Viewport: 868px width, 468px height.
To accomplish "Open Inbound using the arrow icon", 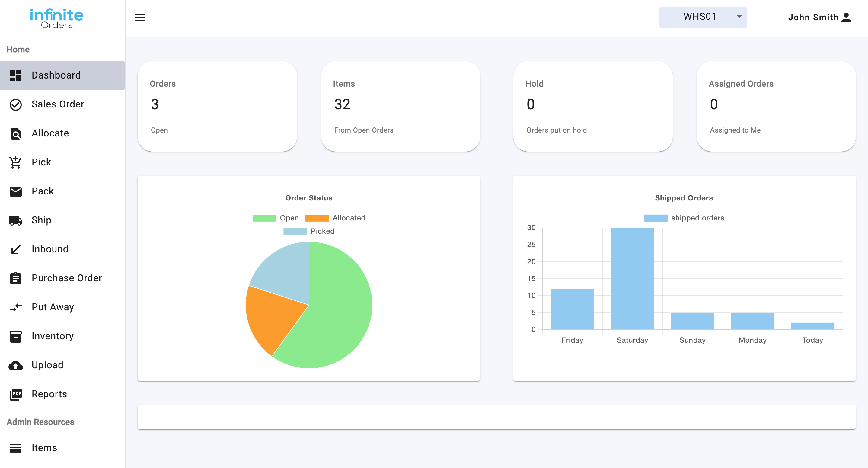I will 15,249.
